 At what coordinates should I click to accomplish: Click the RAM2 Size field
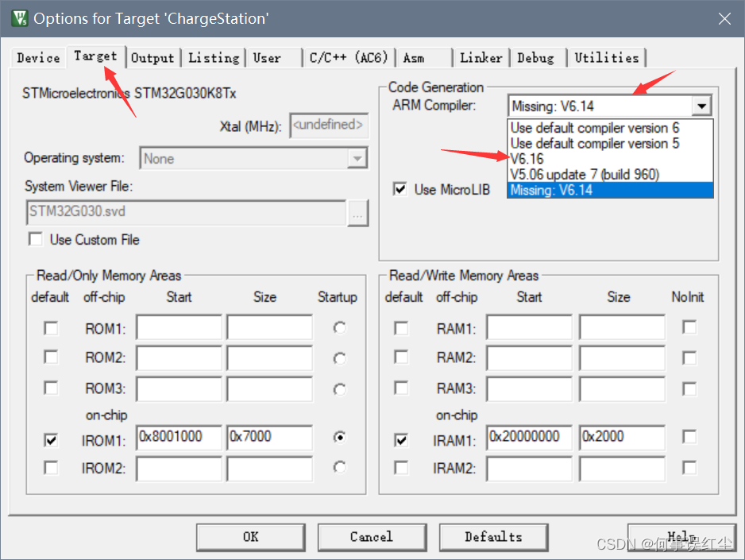click(622, 357)
